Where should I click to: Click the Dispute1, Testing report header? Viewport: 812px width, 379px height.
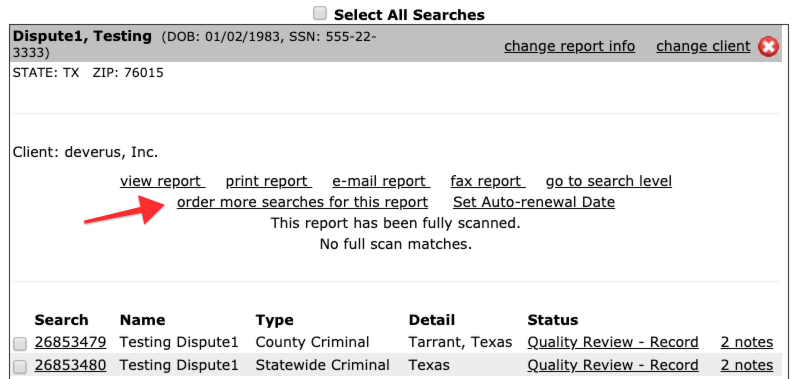(x=82, y=36)
